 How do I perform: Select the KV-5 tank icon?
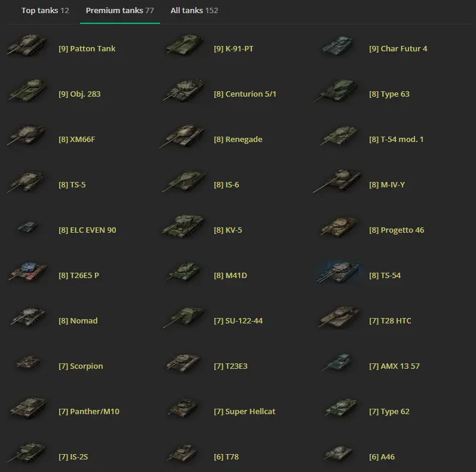[x=183, y=227]
